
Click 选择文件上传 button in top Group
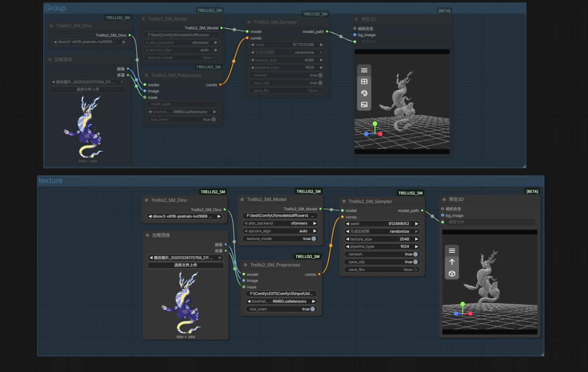point(88,89)
